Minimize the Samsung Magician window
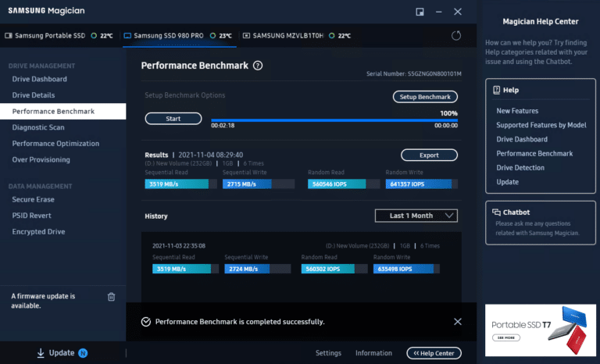 pyautogui.click(x=438, y=12)
